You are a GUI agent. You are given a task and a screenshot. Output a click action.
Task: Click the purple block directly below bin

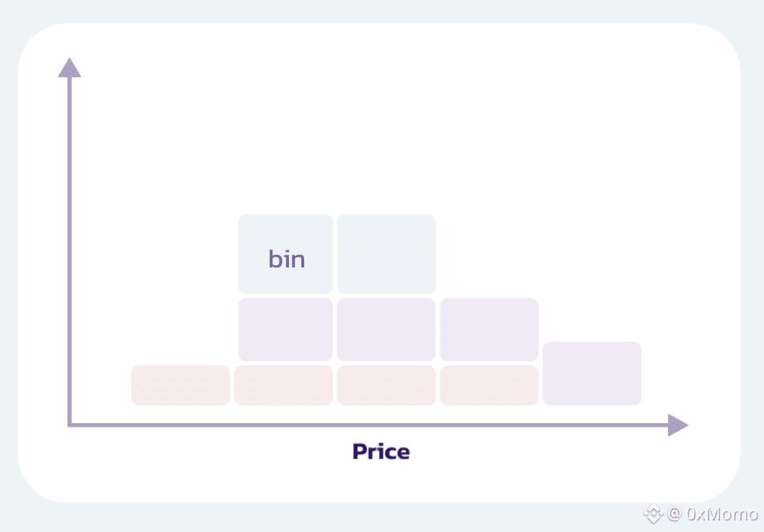(x=285, y=329)
